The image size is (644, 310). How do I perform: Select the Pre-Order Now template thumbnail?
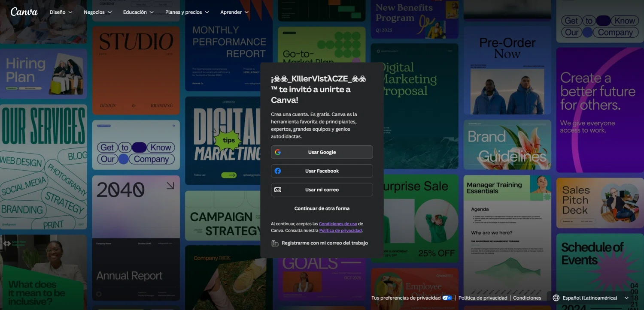point(507,71)
